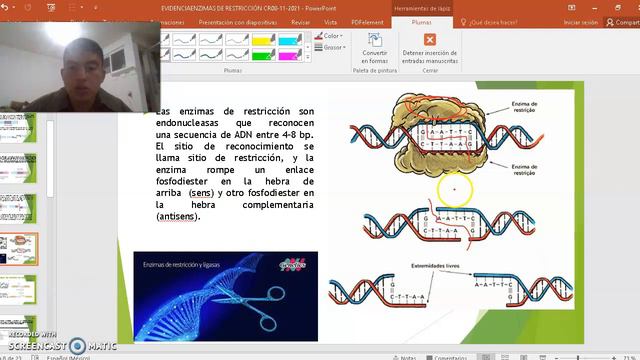Click Convertir en formas button
This screenshot has width=640, height=360.
point(375,48)
